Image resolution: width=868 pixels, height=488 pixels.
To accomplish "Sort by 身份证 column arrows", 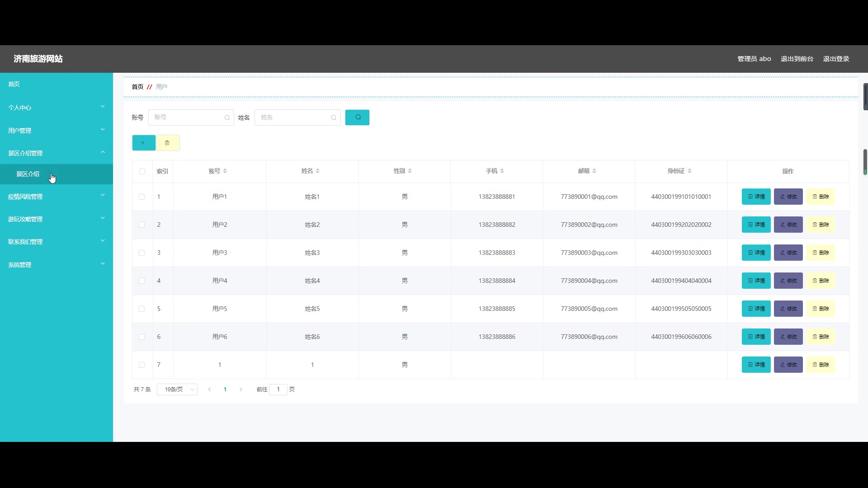I will coord(689,171).
